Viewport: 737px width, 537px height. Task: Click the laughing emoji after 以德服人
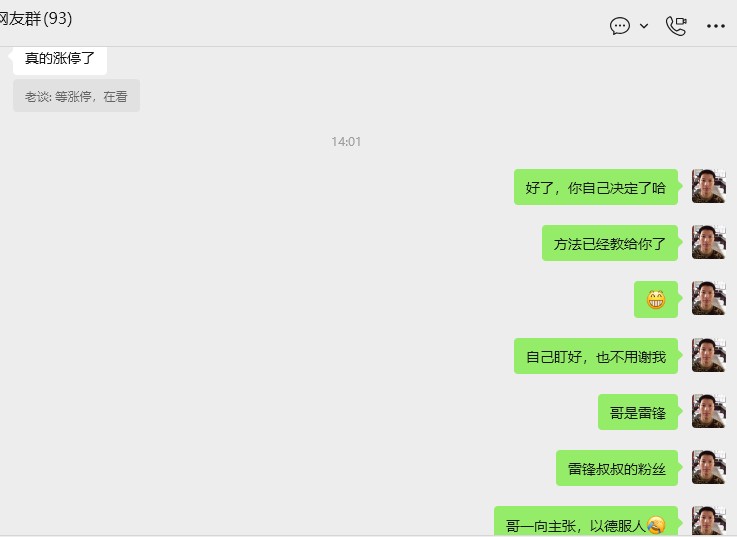coord(656,524)
